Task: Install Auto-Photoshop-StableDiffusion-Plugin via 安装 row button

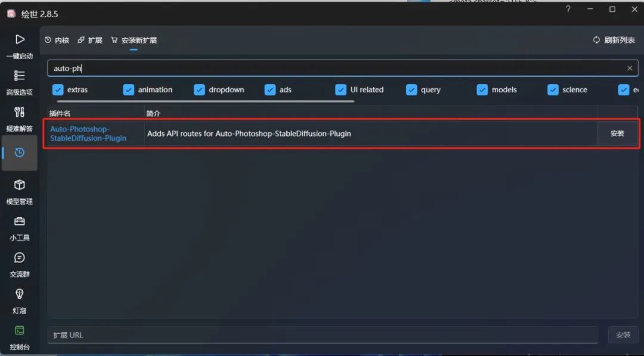Action: (x=617, y=134)
